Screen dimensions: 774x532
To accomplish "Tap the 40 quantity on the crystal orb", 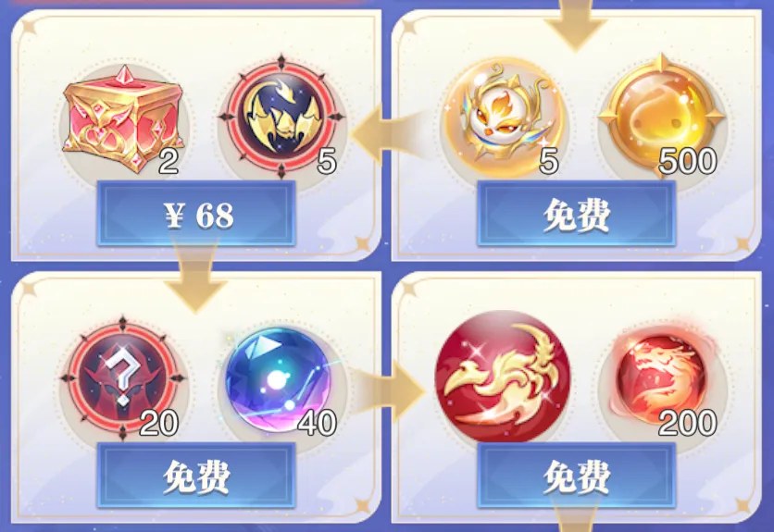I will pyautogui.click(x=317, y=423).
